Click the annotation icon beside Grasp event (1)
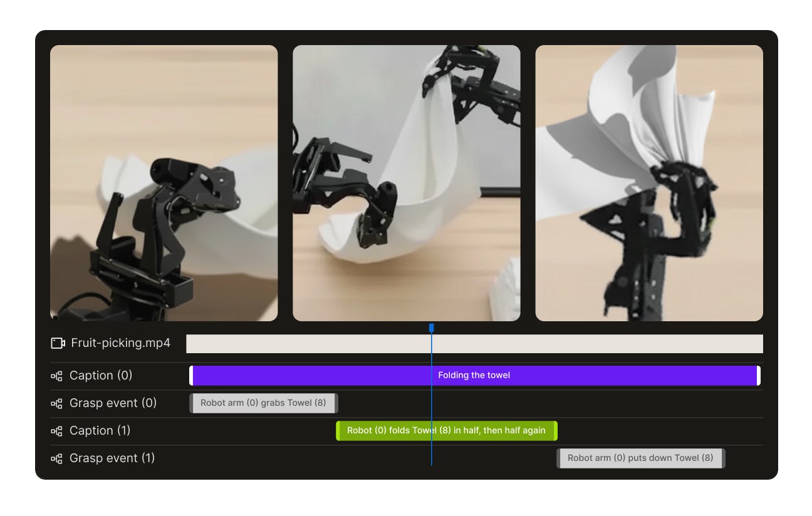Screen dimensions: 812x516 pyautogui.click(x=57, y=458)
